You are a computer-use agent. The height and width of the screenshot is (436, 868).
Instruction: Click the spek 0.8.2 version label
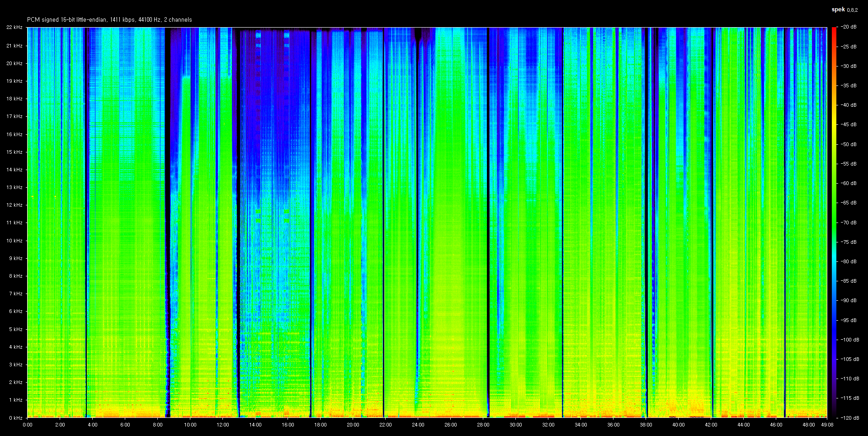point(844,9)
